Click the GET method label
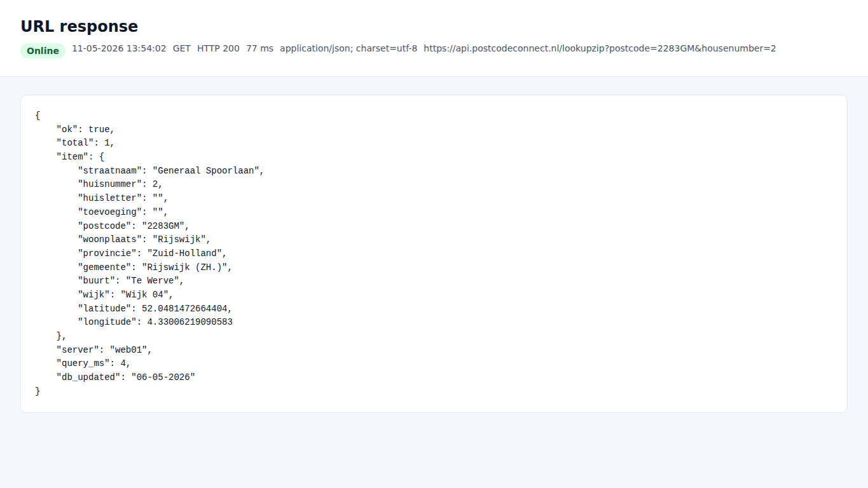The image size is (868, 488). 182,48
